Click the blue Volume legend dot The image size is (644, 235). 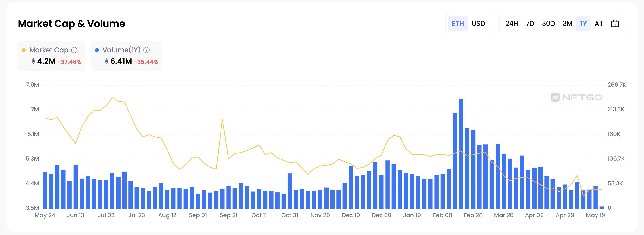[97, 50]
